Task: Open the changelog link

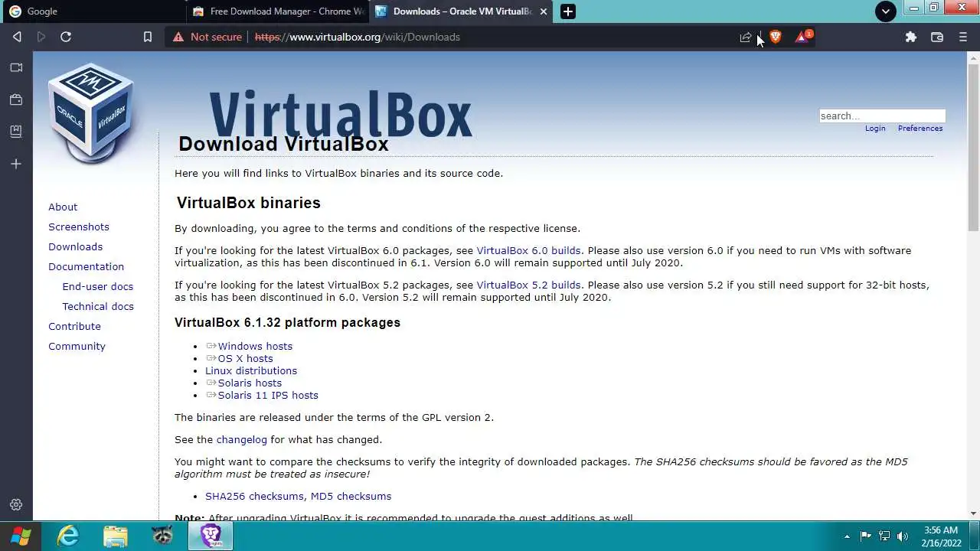Action: 242,439
